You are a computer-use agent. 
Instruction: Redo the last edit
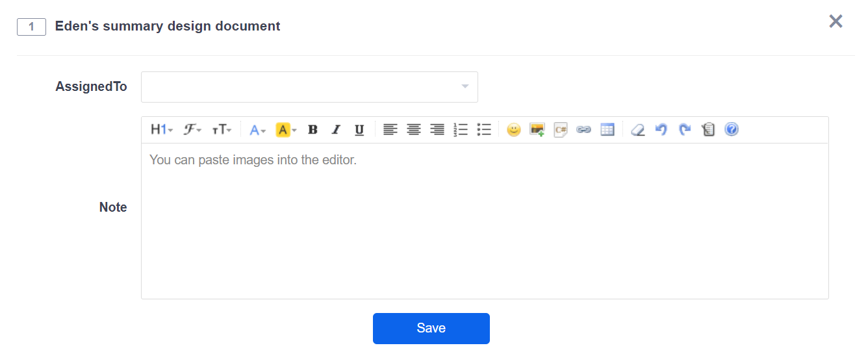(x=685, y=130)
